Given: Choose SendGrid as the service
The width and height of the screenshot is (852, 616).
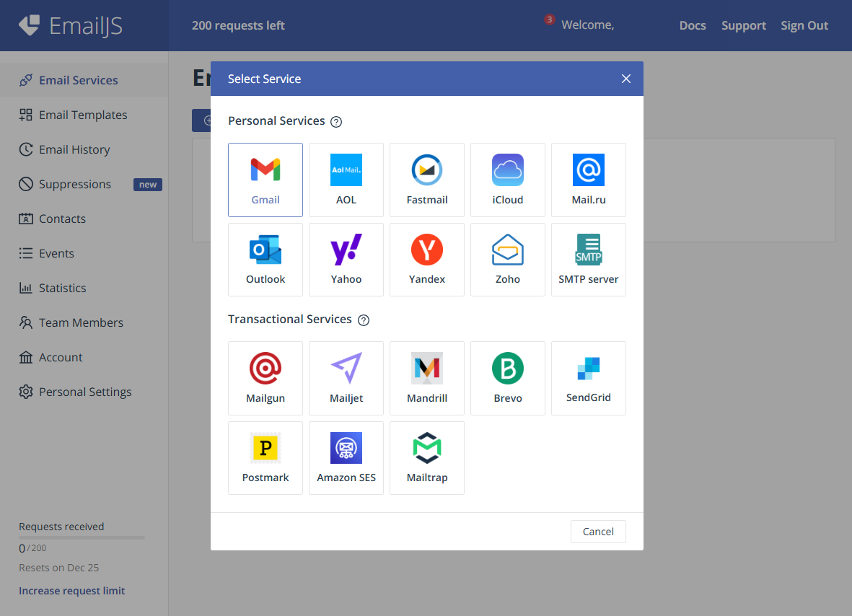Looking at the screenshot, I should click(x=589, y=378).
